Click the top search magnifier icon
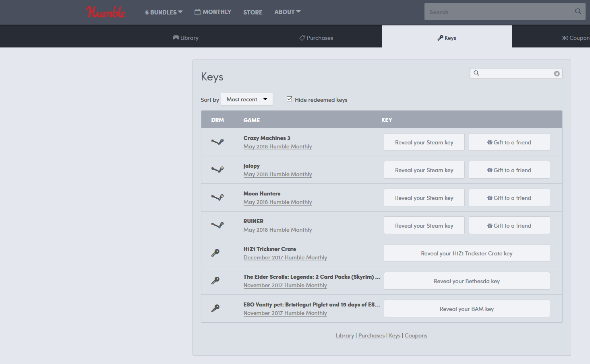590x364 pixels. (578, 12)
